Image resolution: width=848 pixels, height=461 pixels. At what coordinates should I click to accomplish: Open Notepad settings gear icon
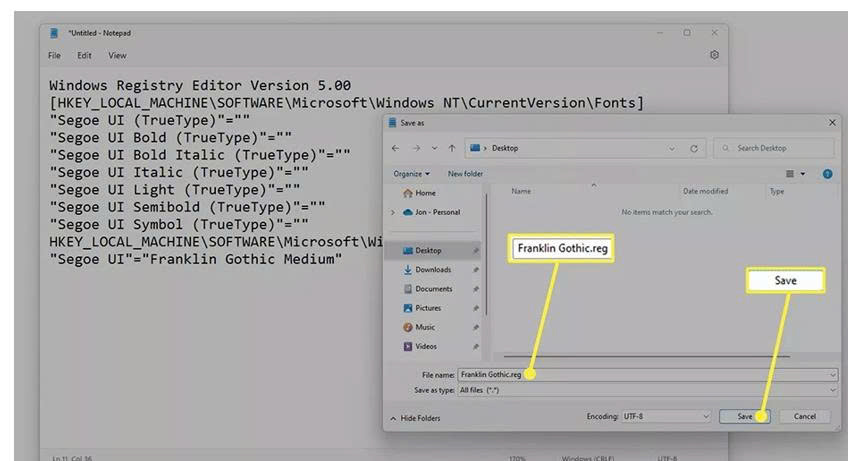click(x=714, y=55)
